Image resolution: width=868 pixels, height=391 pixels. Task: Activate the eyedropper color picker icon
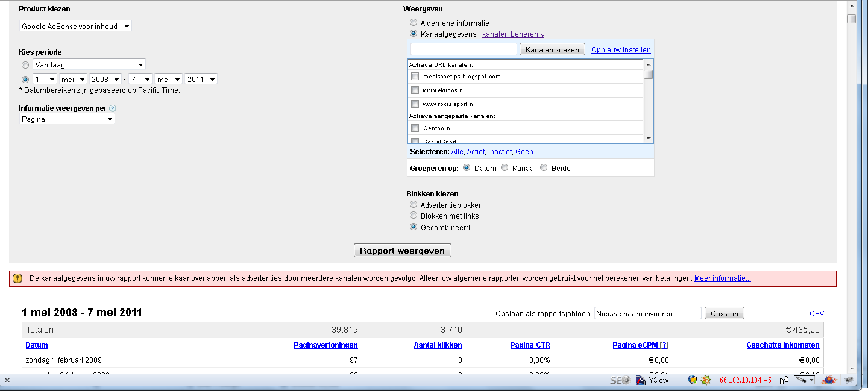point(800,380)
